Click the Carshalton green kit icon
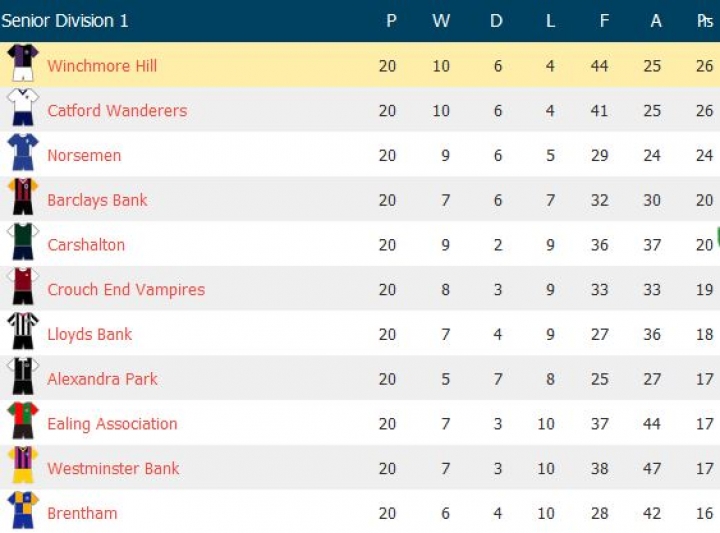Viewport: 720px width, 533px height. point(22,243)
